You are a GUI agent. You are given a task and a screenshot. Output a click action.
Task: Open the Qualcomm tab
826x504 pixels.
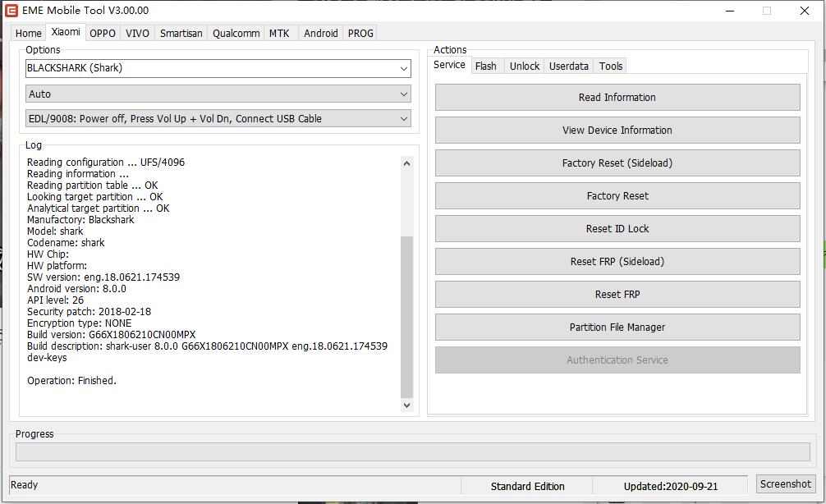(236, 33)
